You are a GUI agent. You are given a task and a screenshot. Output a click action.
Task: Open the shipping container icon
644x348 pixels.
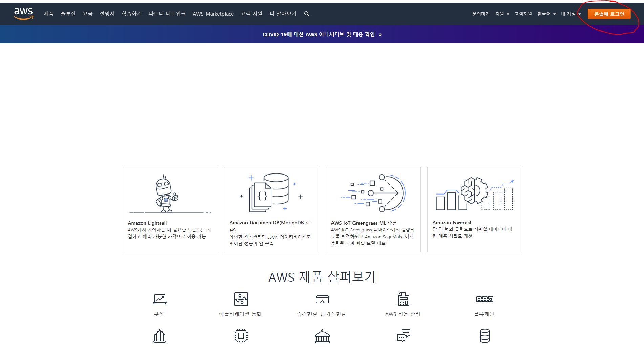pyautogui.click(x=322, y=336)
